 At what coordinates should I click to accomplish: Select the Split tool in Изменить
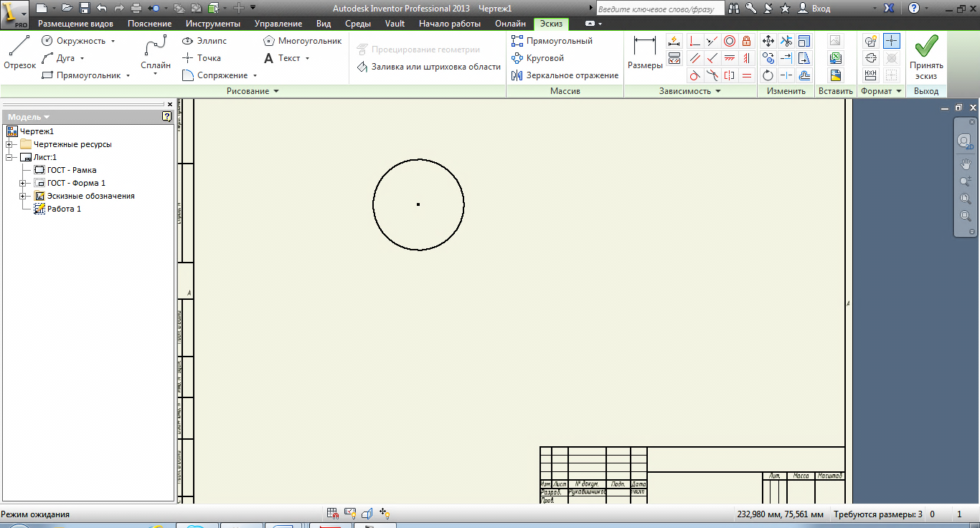point(786,75)
